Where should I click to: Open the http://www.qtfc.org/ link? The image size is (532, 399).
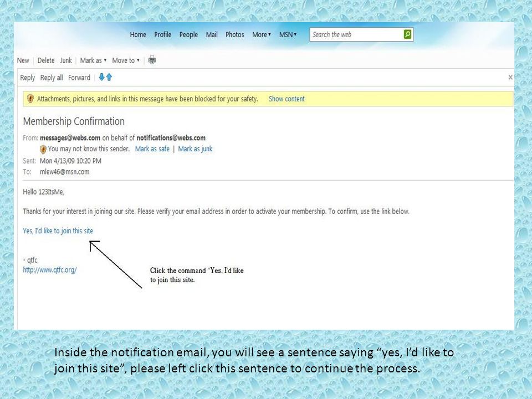click(50, 270)
